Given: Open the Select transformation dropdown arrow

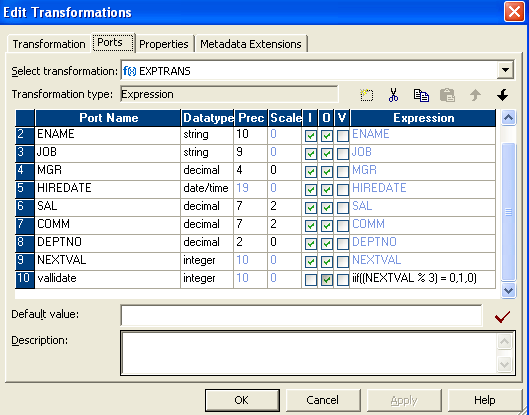Looking at the screenshot, I should point(505,70).
